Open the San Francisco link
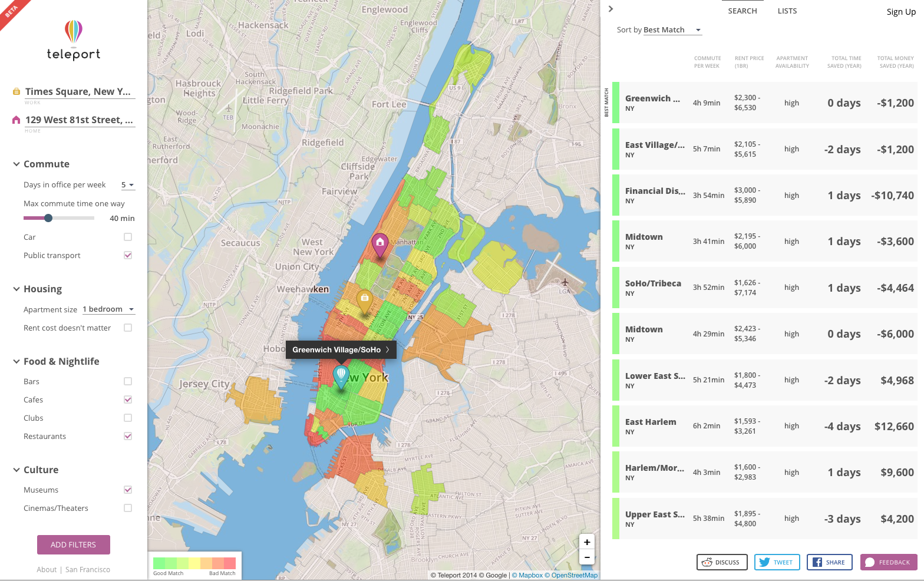The image size is (924, 581). 88,570
